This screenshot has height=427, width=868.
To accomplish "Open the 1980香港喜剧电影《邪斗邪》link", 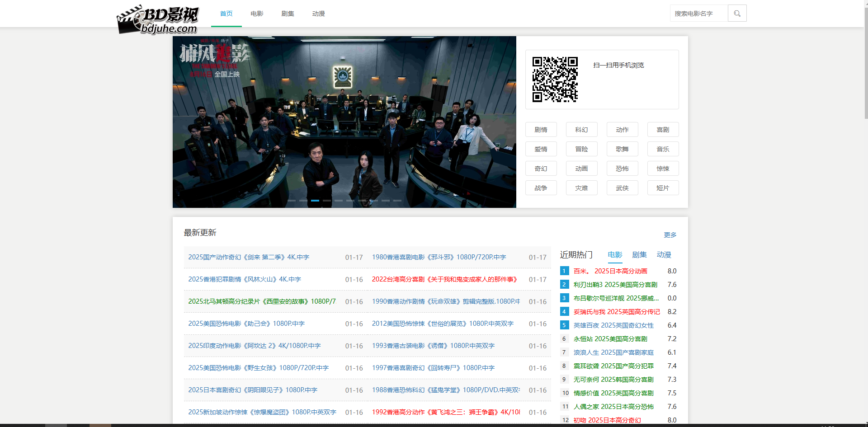I will 439,257.
